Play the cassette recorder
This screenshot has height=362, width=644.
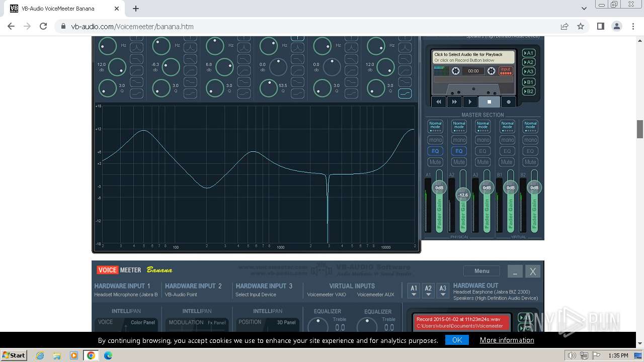click(470, 102)
